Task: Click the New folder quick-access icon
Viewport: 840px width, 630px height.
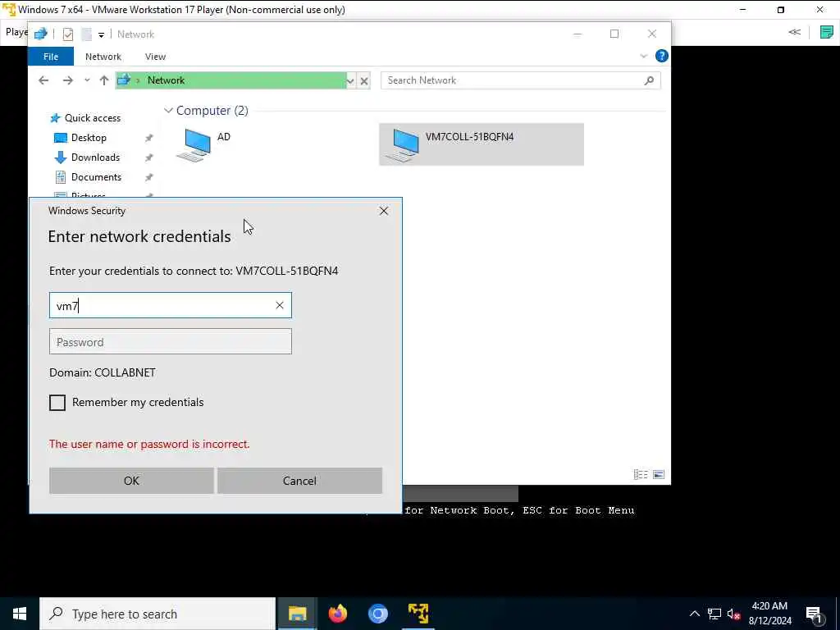Action: (86, 34)
